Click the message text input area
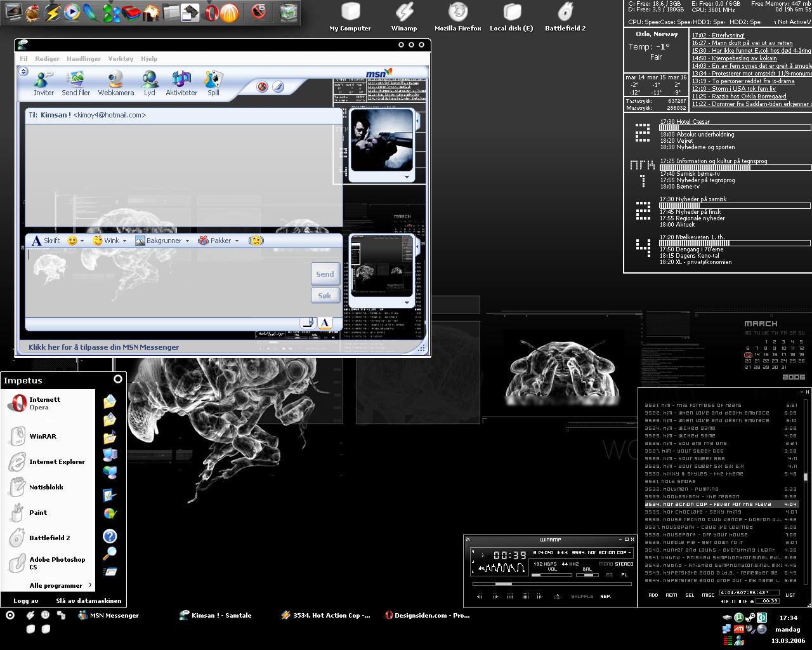The image size is (812, 650). click(167, 282)
